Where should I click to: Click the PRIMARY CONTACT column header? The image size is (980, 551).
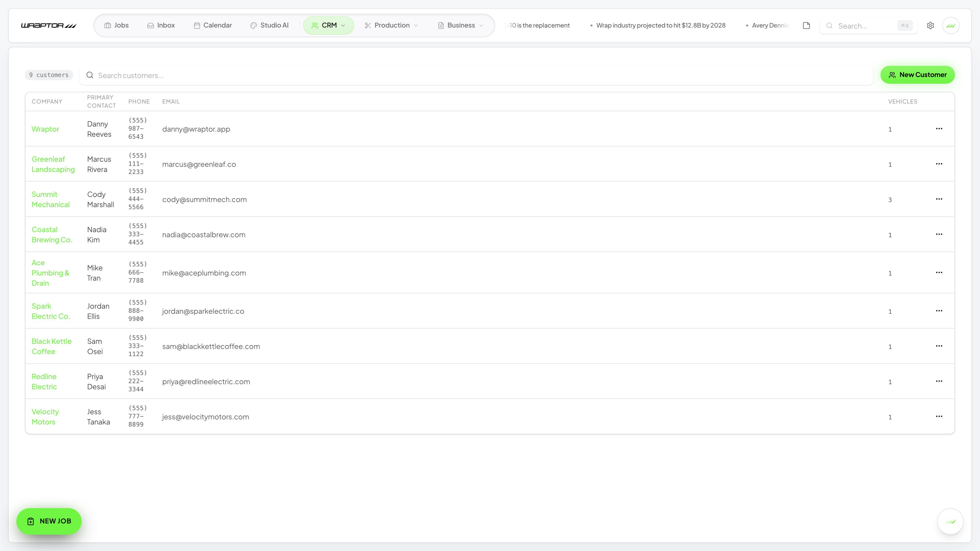102,102
